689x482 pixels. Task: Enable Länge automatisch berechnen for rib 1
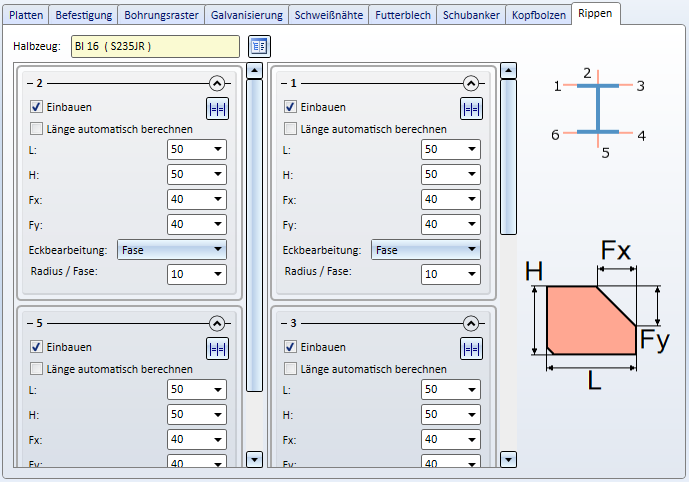click(x=290, y=129)
